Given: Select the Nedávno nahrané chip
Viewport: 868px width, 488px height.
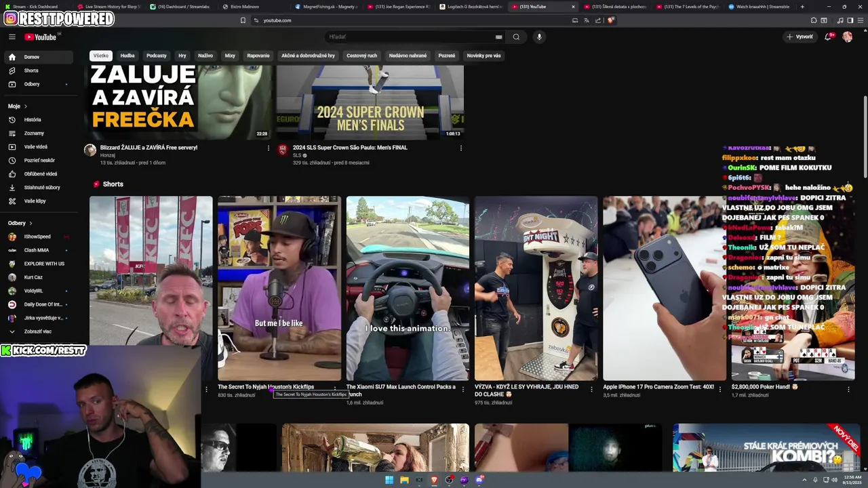Looking at the screenshot, I should (408, 56).
